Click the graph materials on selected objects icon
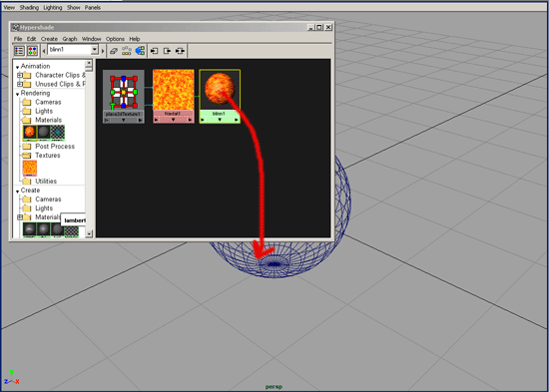 (x=140, y=51)
